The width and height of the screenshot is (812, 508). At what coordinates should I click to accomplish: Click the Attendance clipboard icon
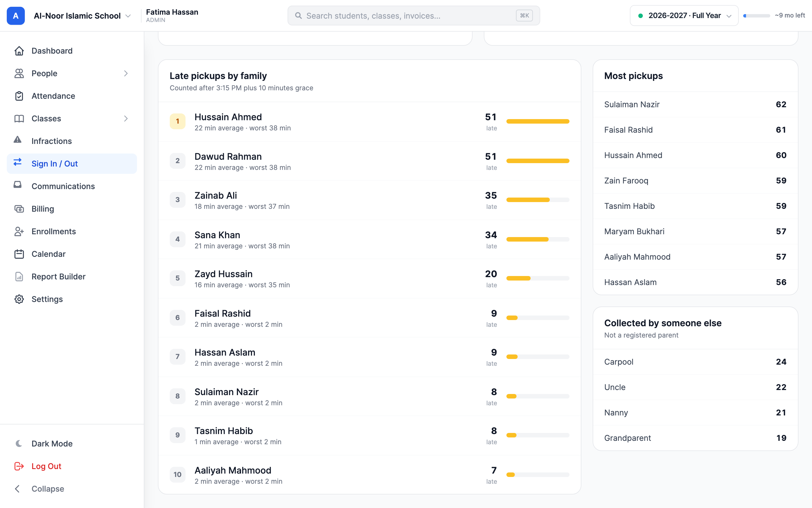(x=19, y=96)
